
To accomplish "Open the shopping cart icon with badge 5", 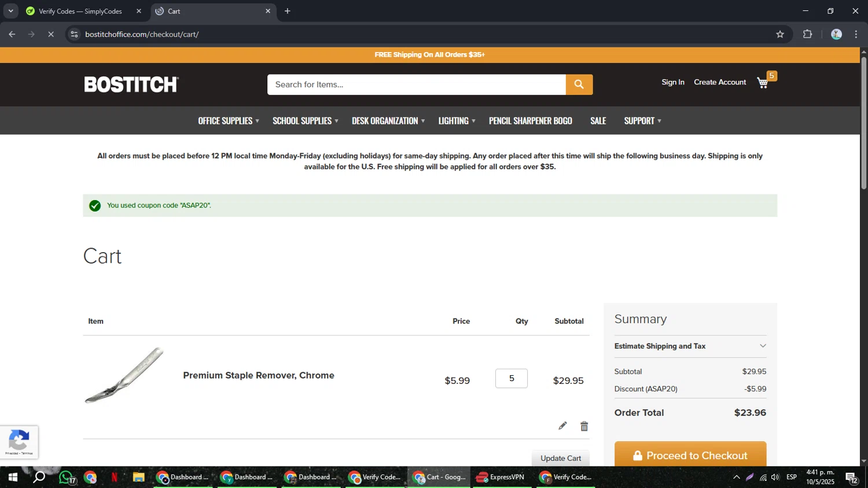I will click(x=766, y=81).
